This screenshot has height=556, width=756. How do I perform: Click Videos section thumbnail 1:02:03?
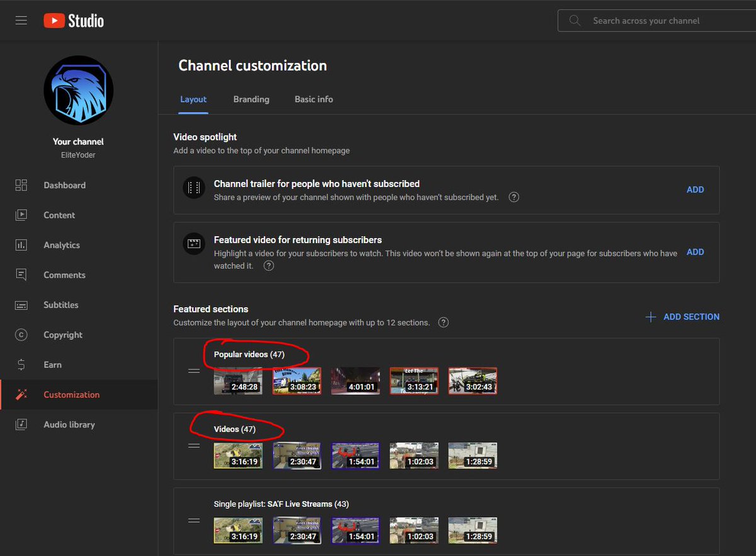click(414, 456)
